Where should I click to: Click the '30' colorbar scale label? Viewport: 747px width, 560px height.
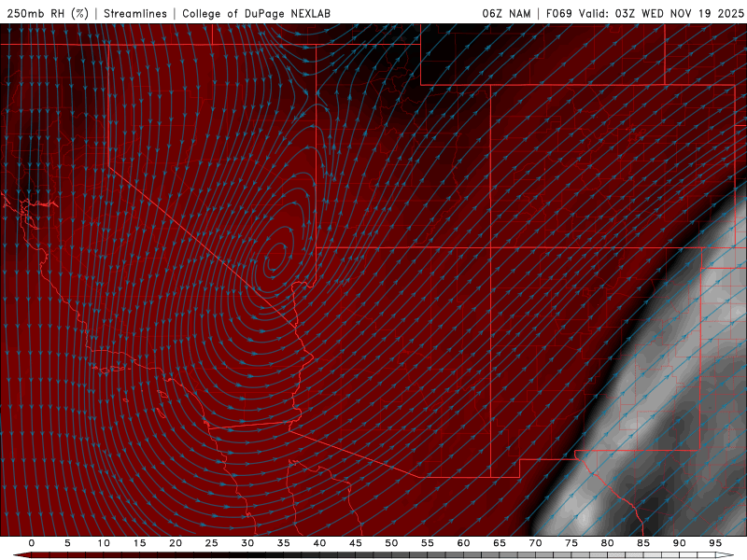click(247, 543)
